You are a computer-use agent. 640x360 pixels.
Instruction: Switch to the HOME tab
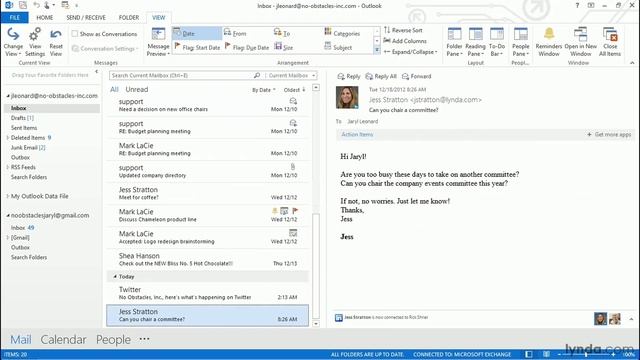pyautogui.click(x=44, y=18)
